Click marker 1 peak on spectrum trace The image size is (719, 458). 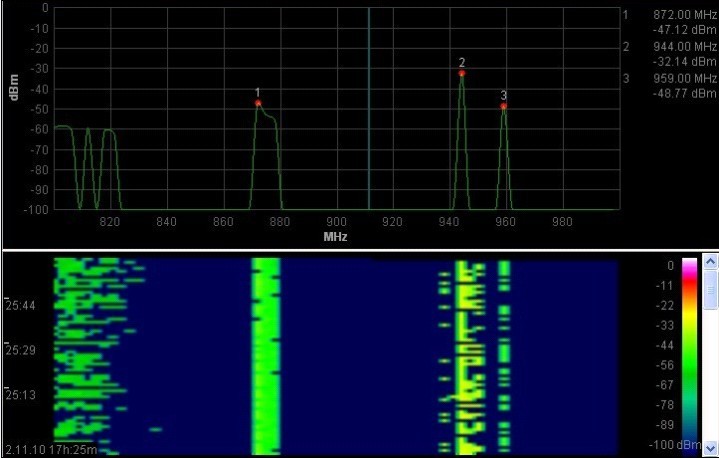click(x=258, y=103)
